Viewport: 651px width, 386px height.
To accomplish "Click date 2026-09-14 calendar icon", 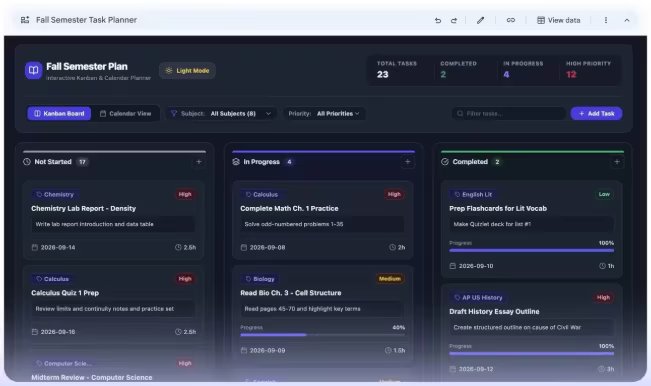I will click(35, 247).
